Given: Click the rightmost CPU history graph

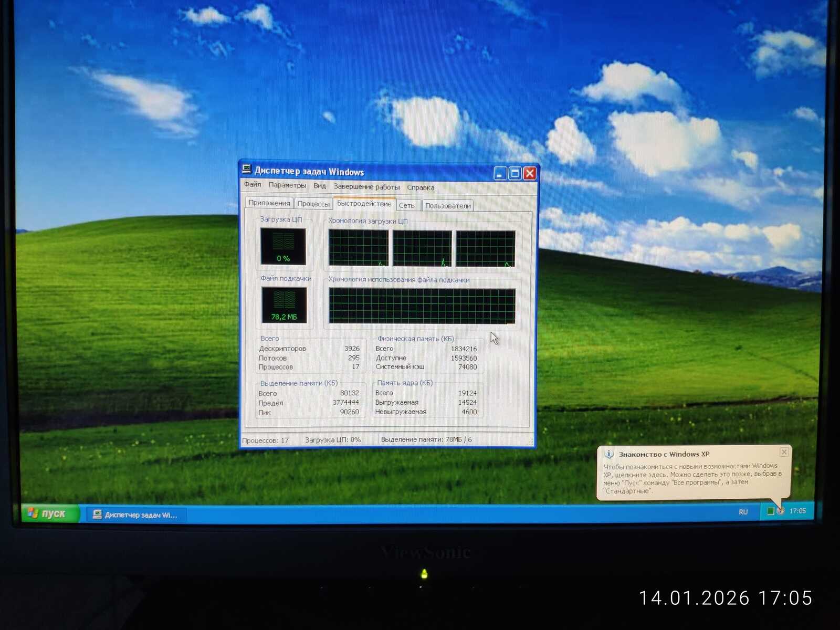Looking at the screenshot, I should tap(486, 249).
